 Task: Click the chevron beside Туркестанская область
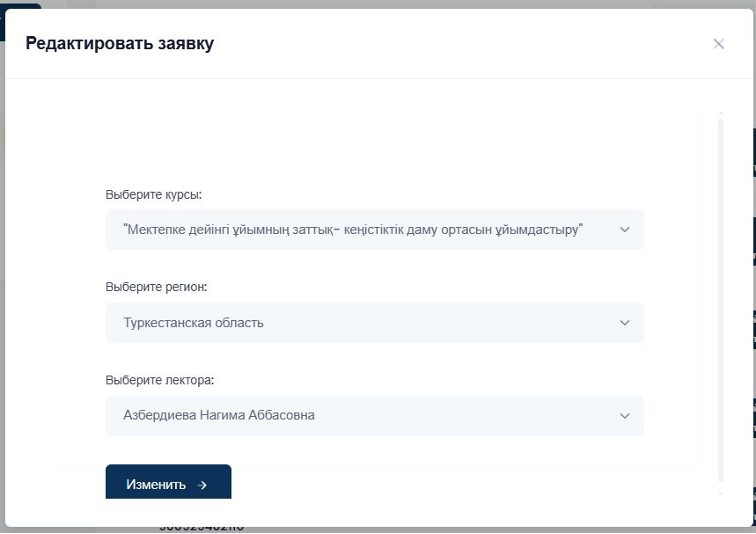tap(625, 323)
